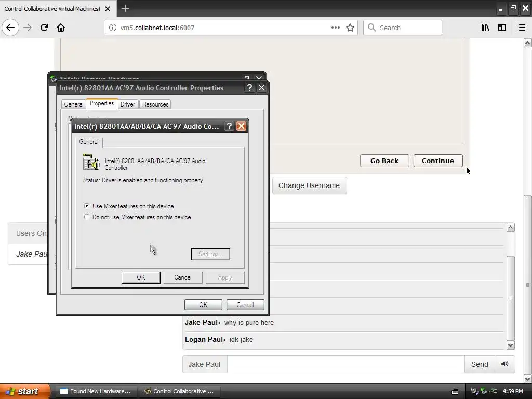Toggle the browser sidebar view
The height and width of the screenshot is (399, 532).
(x=502, y=28)
